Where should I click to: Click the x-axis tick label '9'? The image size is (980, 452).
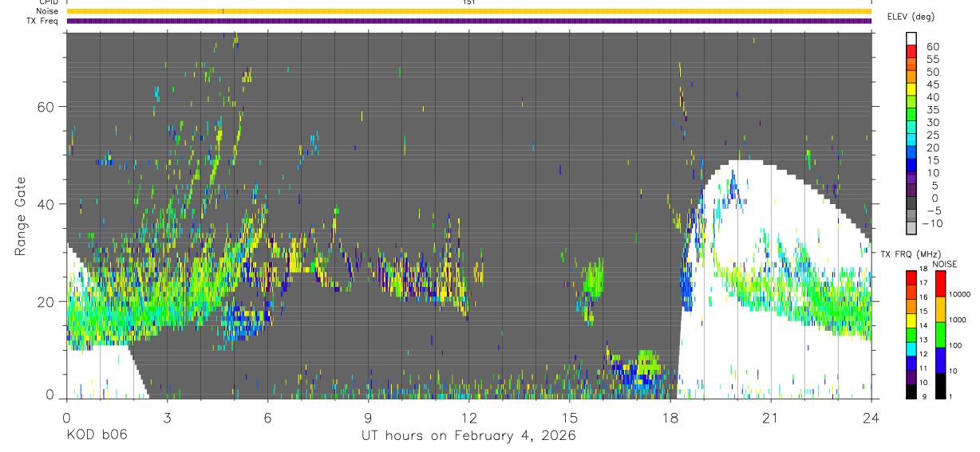368,417
